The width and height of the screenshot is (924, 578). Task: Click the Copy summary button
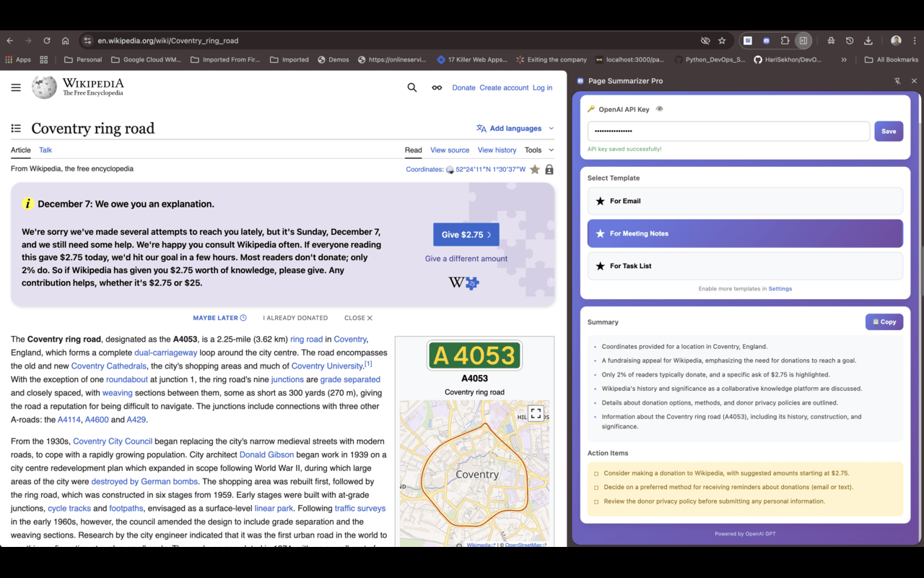point(884,322)
